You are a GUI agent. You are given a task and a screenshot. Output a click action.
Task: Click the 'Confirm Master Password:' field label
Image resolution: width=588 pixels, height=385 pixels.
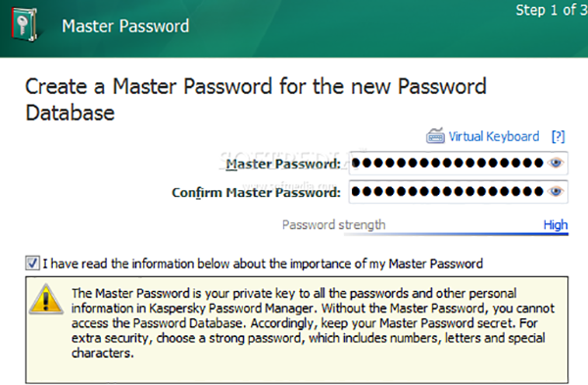coord(256,192)
